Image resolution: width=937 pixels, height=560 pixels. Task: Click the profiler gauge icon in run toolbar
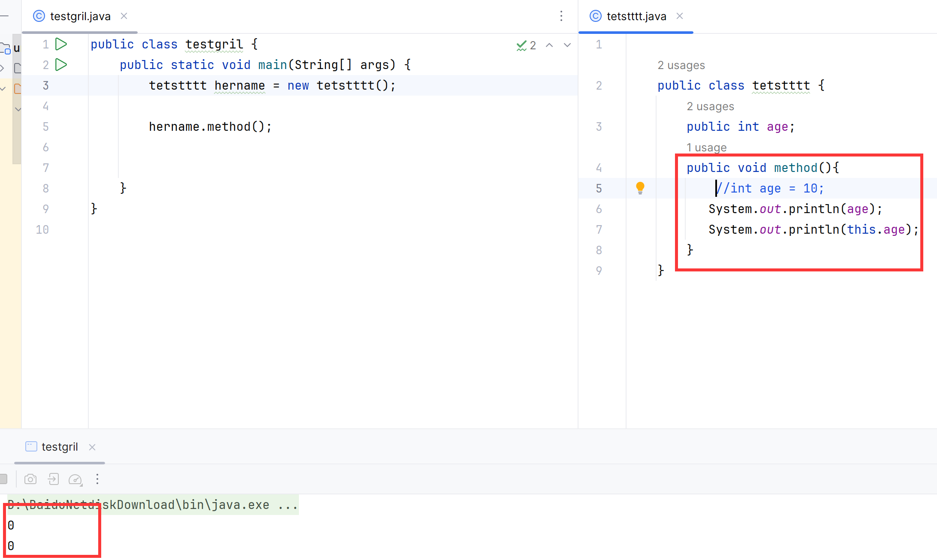75,479
